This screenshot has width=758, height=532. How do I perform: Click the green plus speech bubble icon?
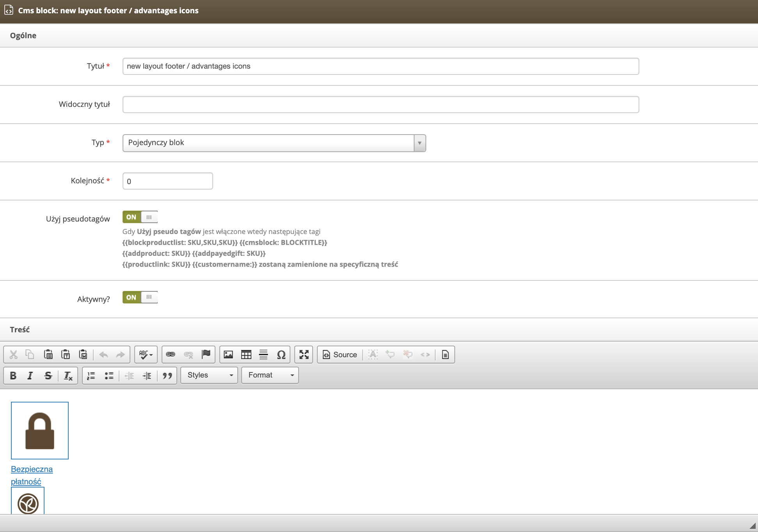pos(390,355)
